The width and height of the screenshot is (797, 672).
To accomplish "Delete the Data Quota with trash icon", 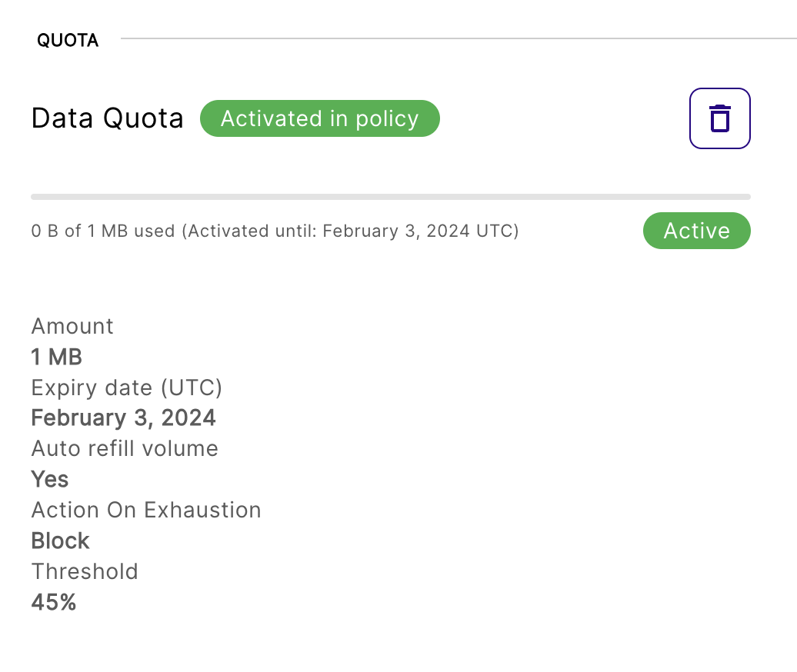I will point(719,118).
